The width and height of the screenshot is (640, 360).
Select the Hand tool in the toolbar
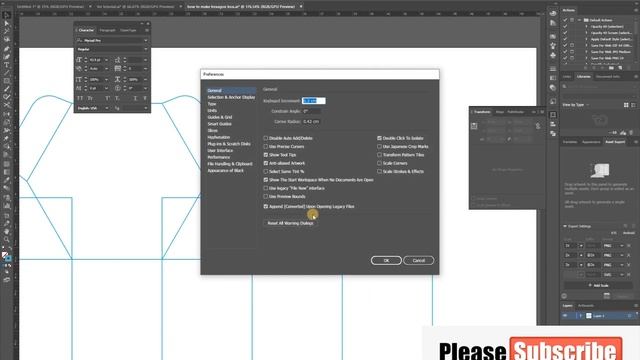pyautogui.click(x=7, y=231)
